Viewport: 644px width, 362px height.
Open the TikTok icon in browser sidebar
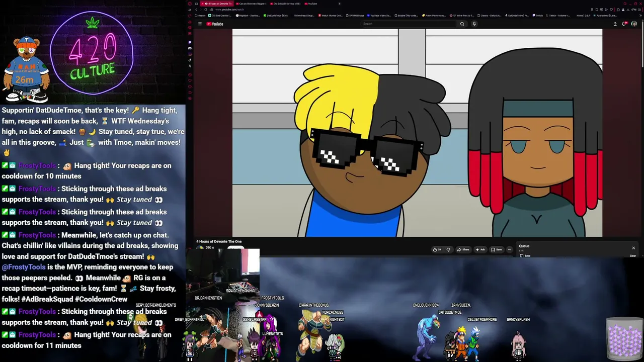coord(190,60)
